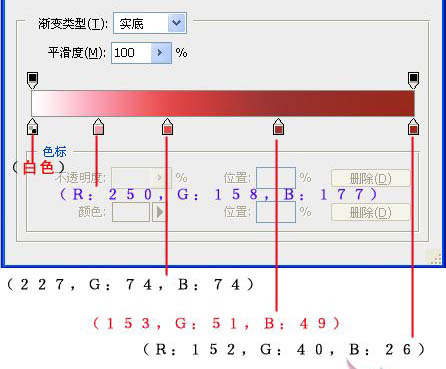Click the lower delete (删除) button
This screenshot has width=446, height=369.
pyautogui.click(x=370, y=212)
